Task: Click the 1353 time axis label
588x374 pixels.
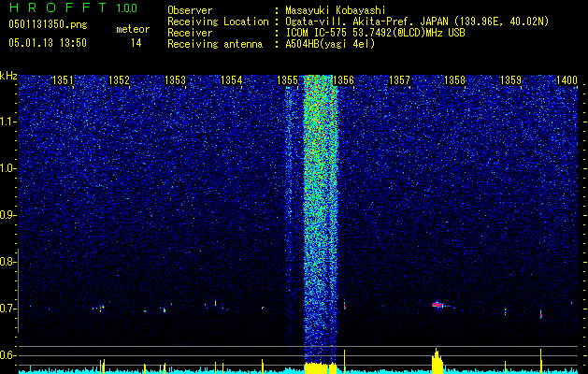Action: coord(175,79)
